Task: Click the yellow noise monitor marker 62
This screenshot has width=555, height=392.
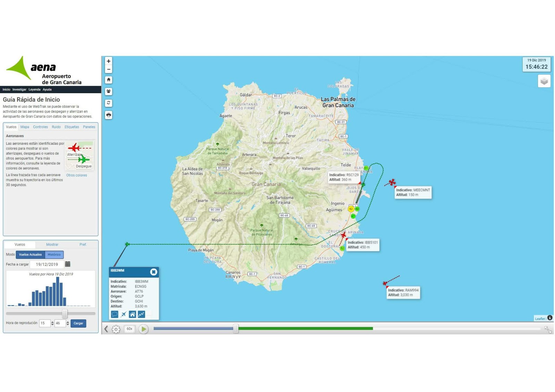Action: pyautogui.click(x=351, y=209)
